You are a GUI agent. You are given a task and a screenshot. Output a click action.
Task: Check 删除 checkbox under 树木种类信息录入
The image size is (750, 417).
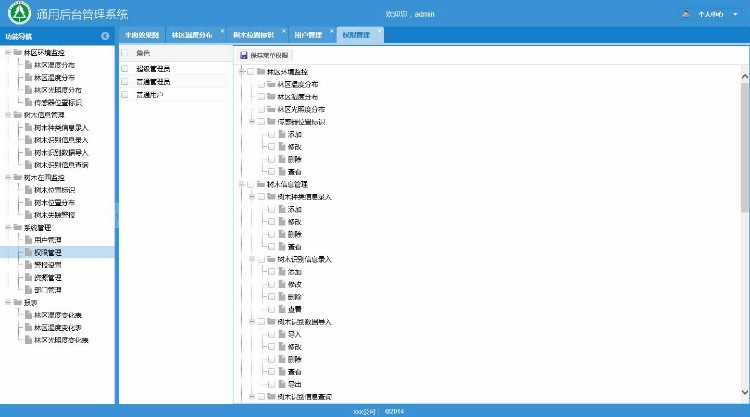click(x=272, y=234)
